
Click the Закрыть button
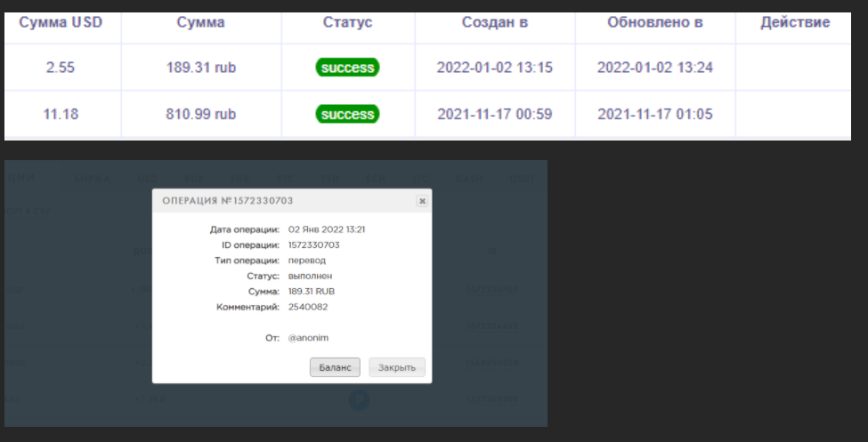(397, 367)
